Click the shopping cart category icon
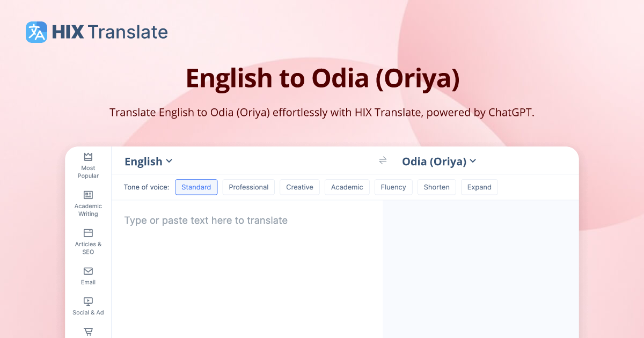This screenshot has width=644, height=338. 87,332
